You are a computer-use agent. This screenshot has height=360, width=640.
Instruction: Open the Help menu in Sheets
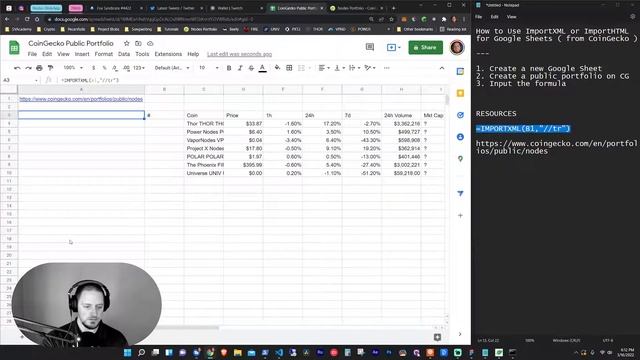pos(193,54)
